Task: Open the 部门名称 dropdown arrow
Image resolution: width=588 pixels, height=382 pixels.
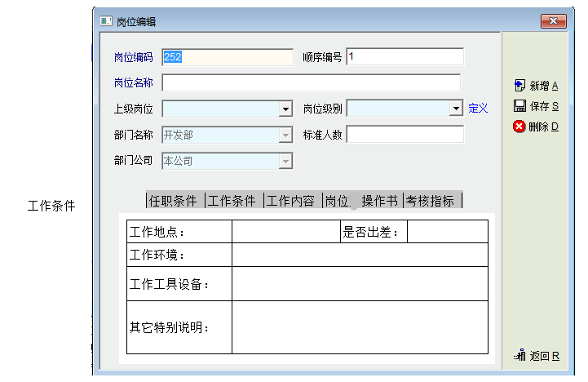Action: point(285,135)
